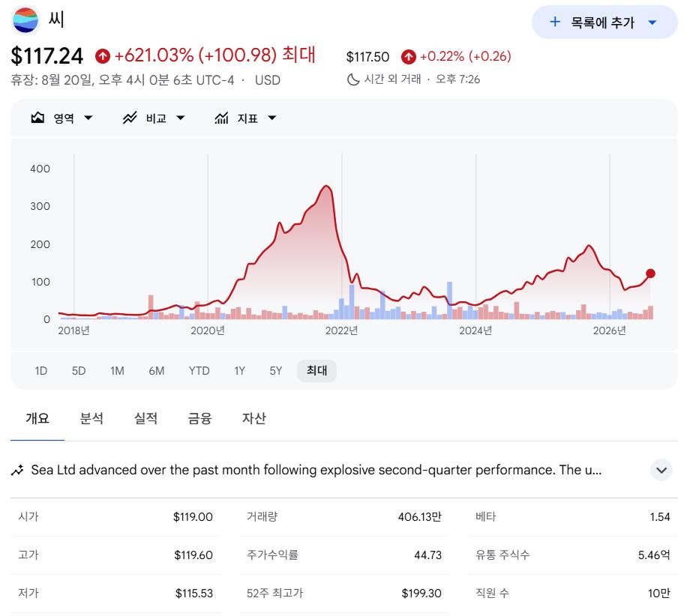Click the $117.50 after-hours price
Screen dimensions: 690x616
tap(368, 57)
